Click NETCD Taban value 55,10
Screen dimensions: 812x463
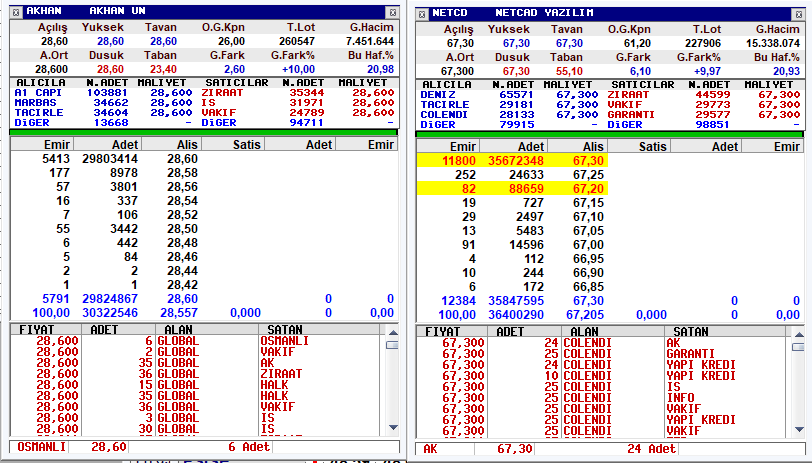(x=570, y=71)
